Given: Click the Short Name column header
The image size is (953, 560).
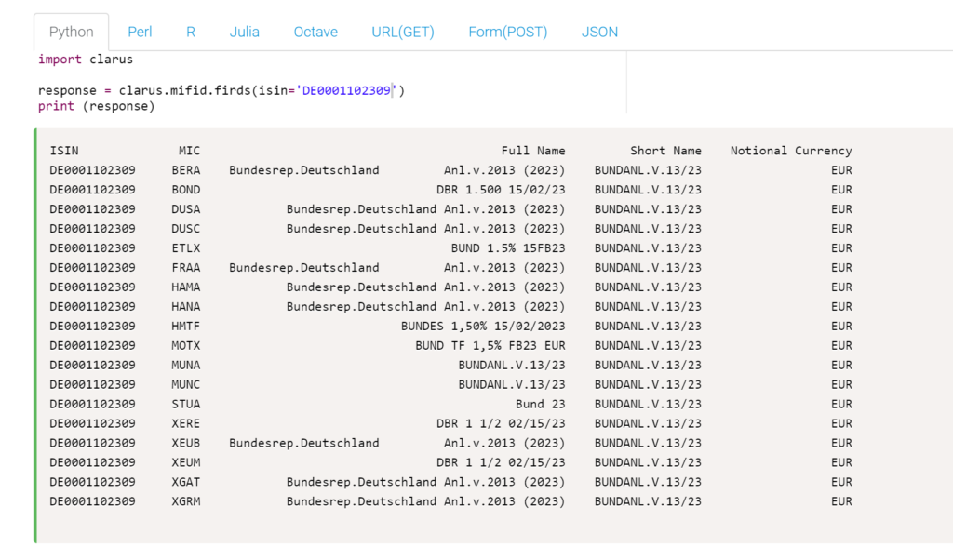Looking at the screenshot, I should tap(665, 151).
